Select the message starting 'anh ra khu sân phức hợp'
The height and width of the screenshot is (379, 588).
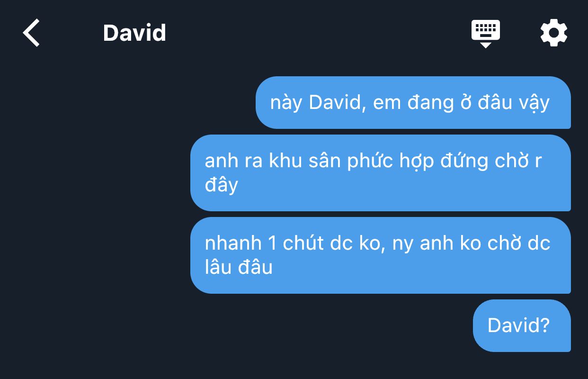point(381,173)
